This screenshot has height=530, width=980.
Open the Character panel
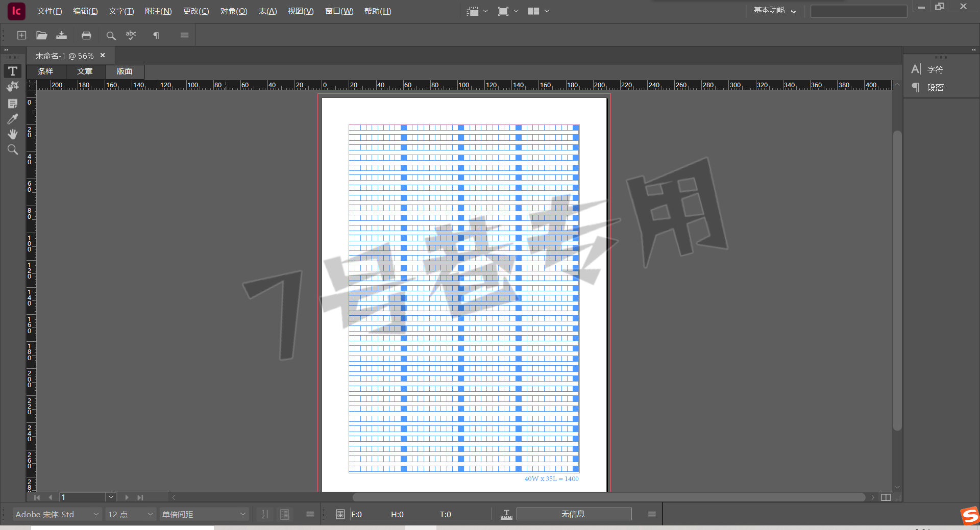[928, 69]
